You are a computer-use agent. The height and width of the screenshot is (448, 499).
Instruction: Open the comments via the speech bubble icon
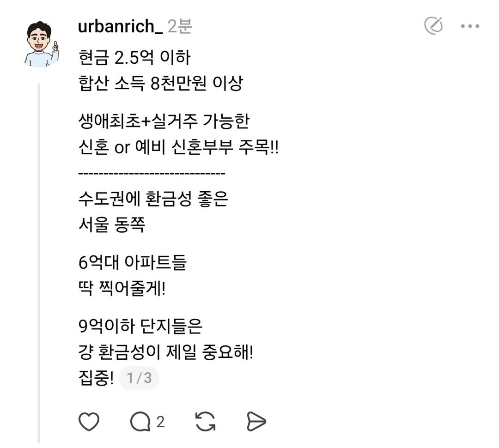point(141,420)
